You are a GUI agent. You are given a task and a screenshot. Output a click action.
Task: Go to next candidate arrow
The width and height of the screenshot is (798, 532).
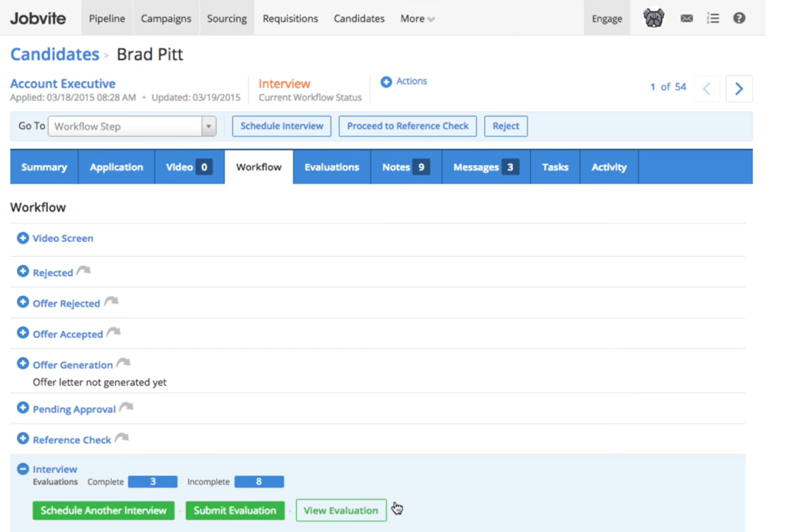(x=739, y=88)
